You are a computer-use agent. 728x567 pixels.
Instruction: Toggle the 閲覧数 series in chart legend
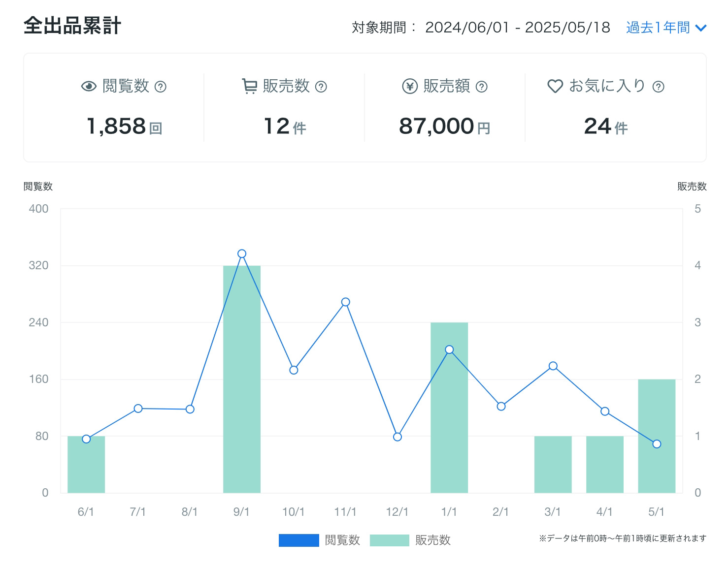(342, 540)
